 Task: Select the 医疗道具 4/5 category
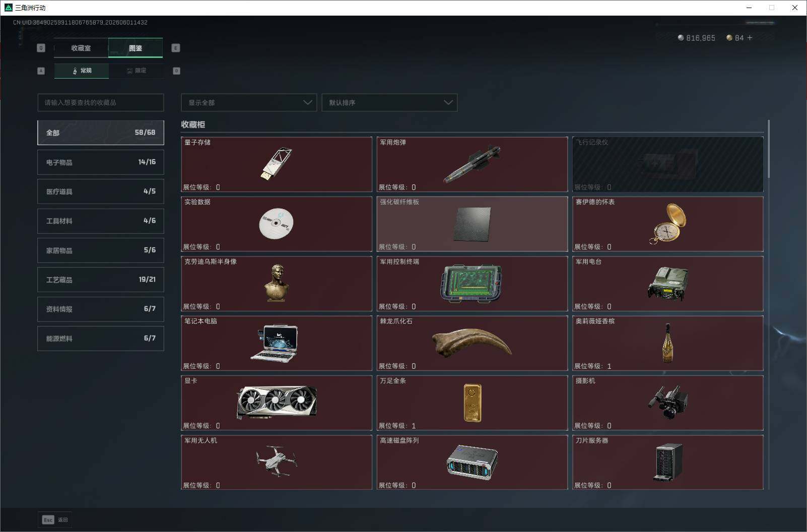point(101,191)
